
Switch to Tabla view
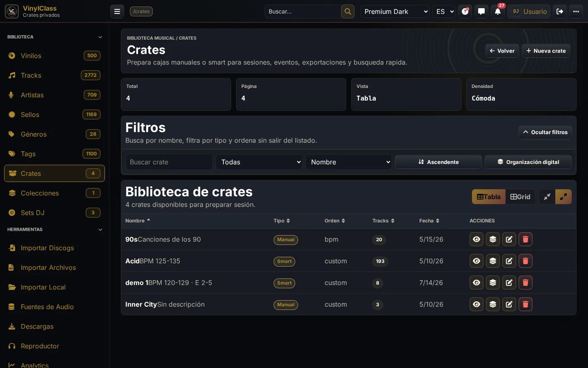[489, 197]
